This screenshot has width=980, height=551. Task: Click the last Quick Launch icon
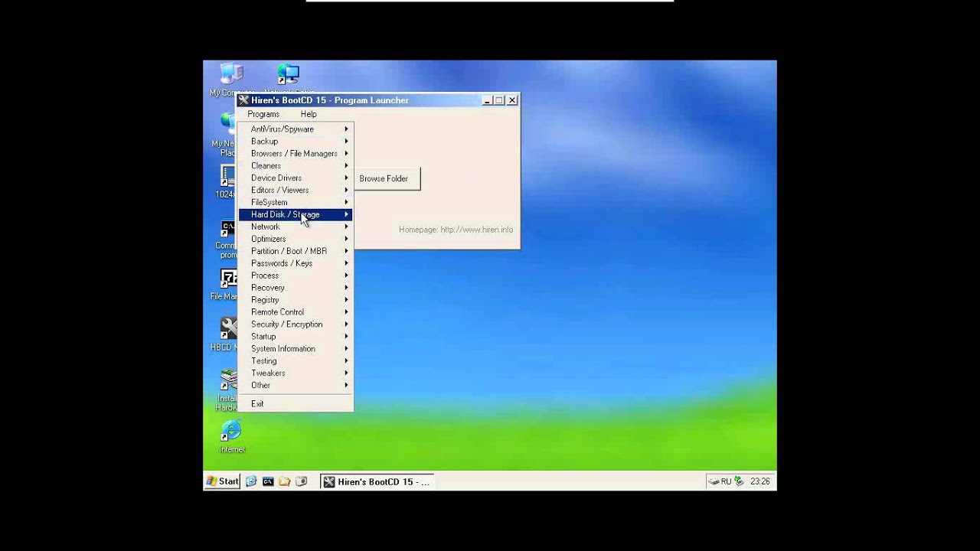(302, 481)
